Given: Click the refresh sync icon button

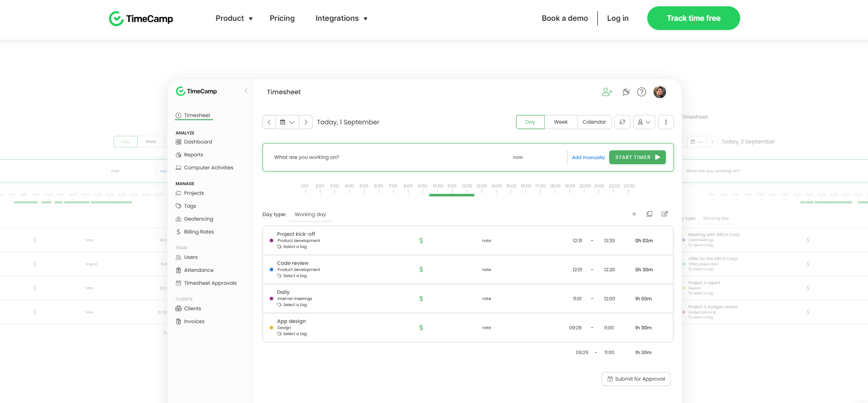Looking at the screenshot, I should (x=622, y=122).
